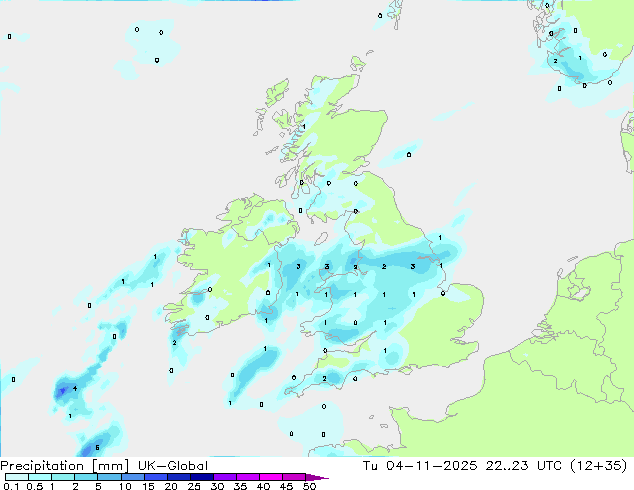Click the '40' legend scale label
This screenshot has height=490, width=634.
click(263, 486)
